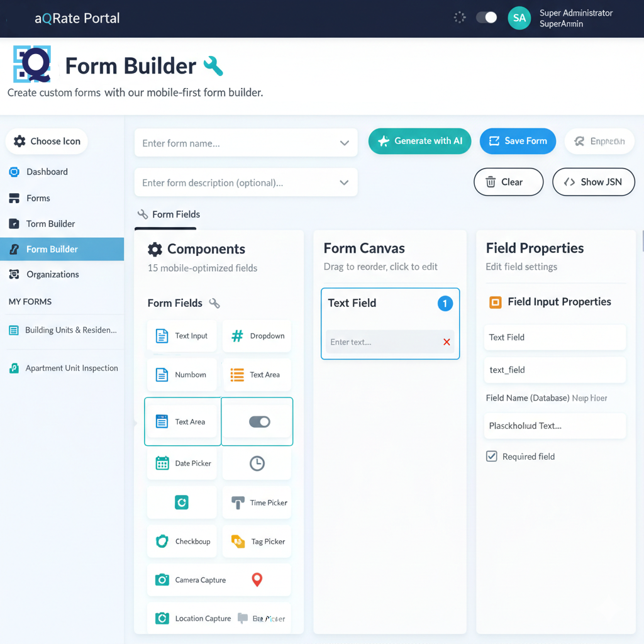Click the Clear button
The height and width of the screenshot is (644, 644).
click(508, 182)
